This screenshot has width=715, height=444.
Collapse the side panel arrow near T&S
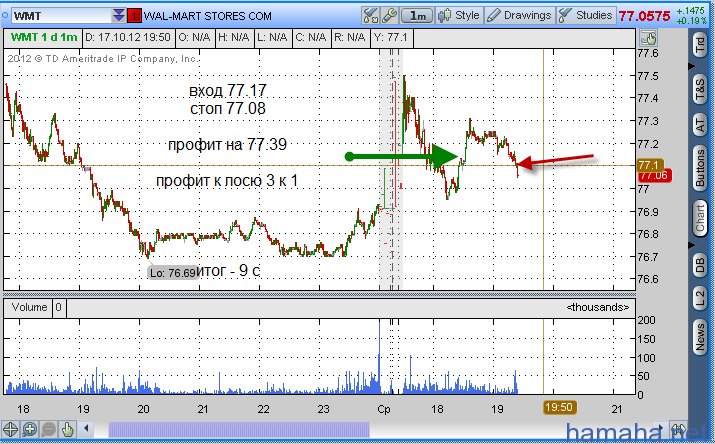point(691,67)
